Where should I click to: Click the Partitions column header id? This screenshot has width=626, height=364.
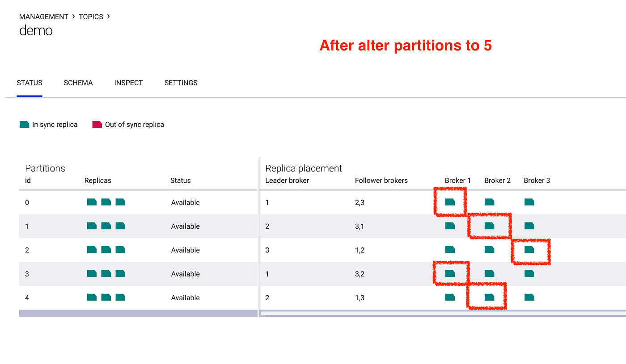click(x=27, y=180)
